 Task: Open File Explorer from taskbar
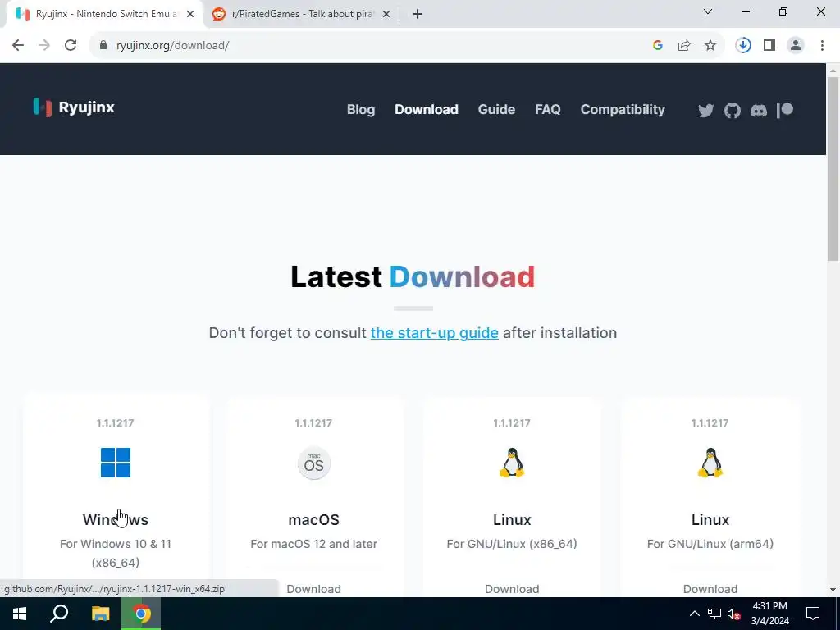[100, 614]
